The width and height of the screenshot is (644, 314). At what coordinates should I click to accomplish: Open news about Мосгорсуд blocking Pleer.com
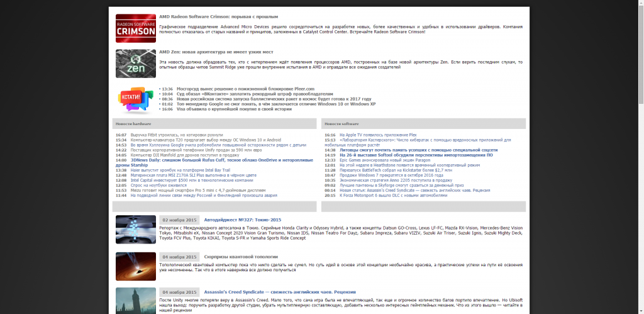tap(245, 89)
